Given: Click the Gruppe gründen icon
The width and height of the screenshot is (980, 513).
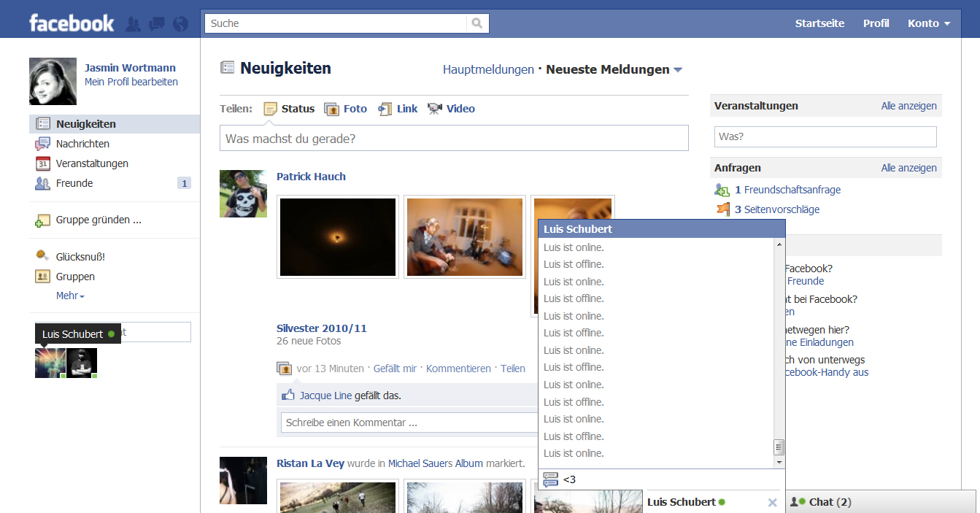Looking at the screenshot, I should [43, 220].
